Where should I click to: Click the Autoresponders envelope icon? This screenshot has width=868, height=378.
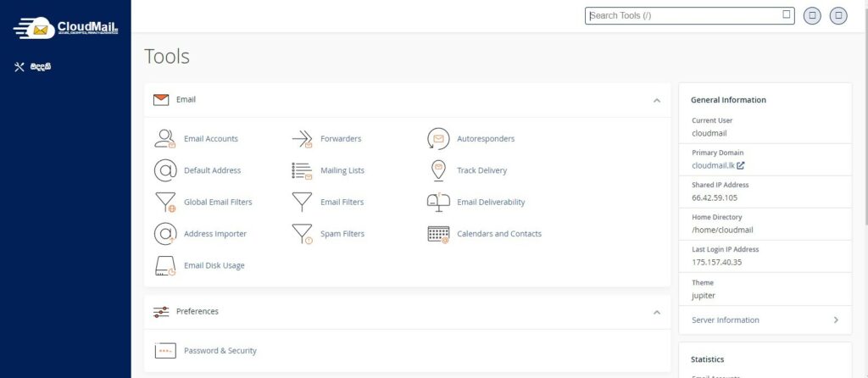438,138
